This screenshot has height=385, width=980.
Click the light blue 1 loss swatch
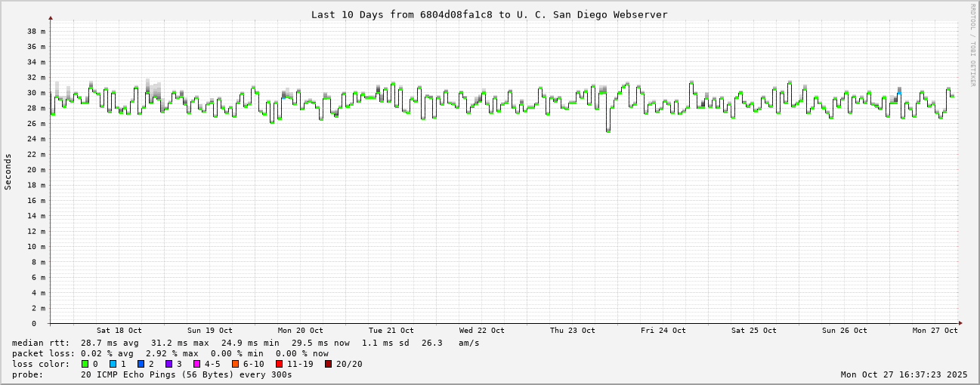(113, 364)
